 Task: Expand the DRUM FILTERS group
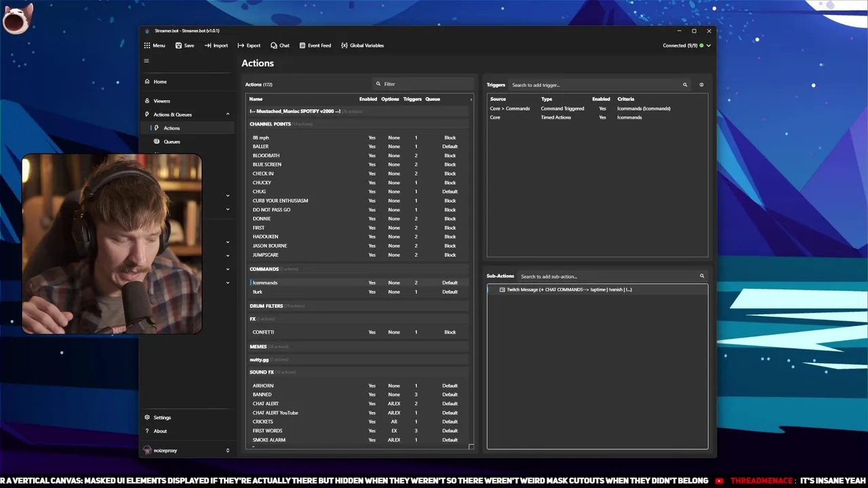pyautogui.click(x=358, y=306)
